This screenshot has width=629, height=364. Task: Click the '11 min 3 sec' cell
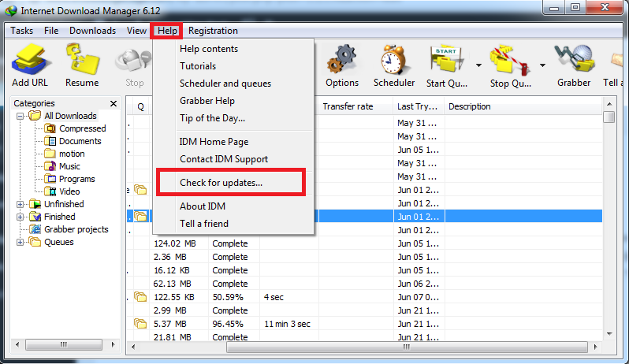pyautogui.click(x=287, y=324)
